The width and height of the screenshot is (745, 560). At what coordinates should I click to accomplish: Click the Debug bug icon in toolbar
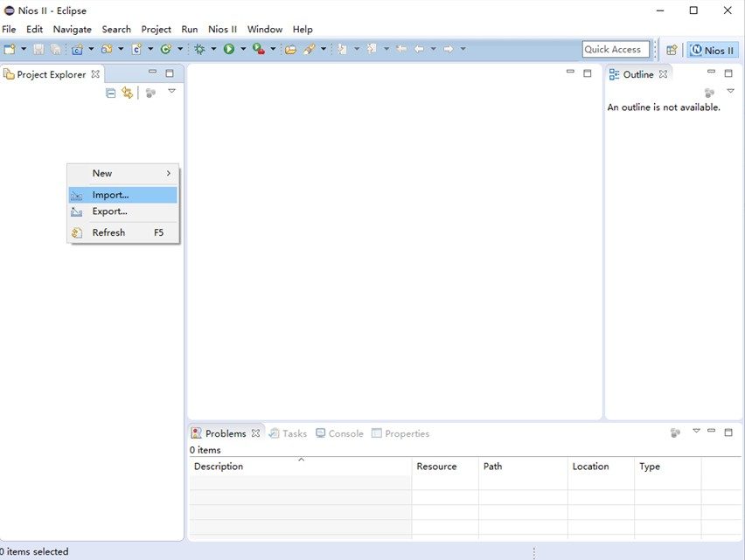(x=199, y=50)
